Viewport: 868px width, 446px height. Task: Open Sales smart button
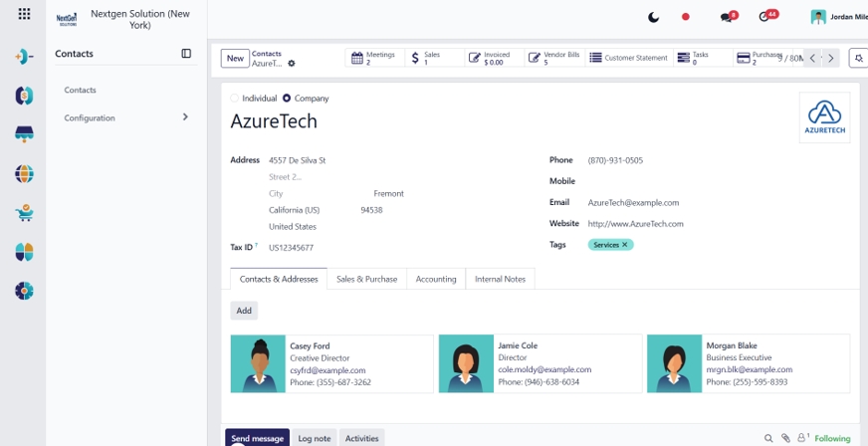tap(435, 58)
